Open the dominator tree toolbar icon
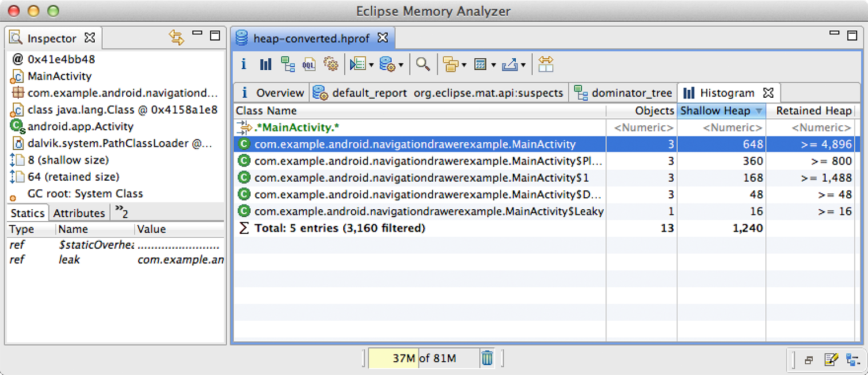 coord(288,64)
